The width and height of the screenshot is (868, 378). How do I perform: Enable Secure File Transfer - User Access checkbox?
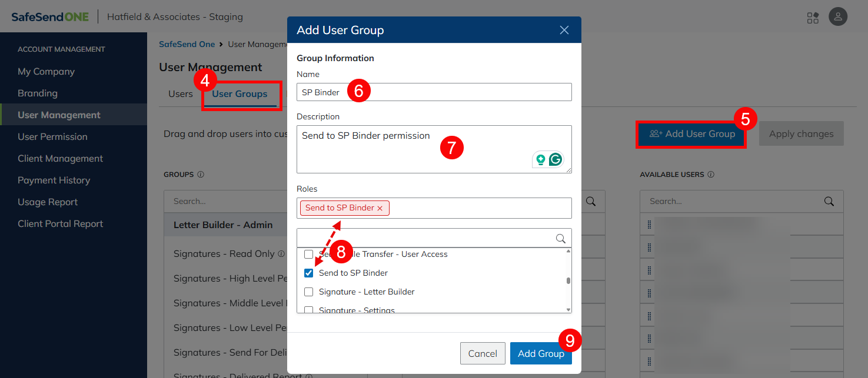(309, 254)
